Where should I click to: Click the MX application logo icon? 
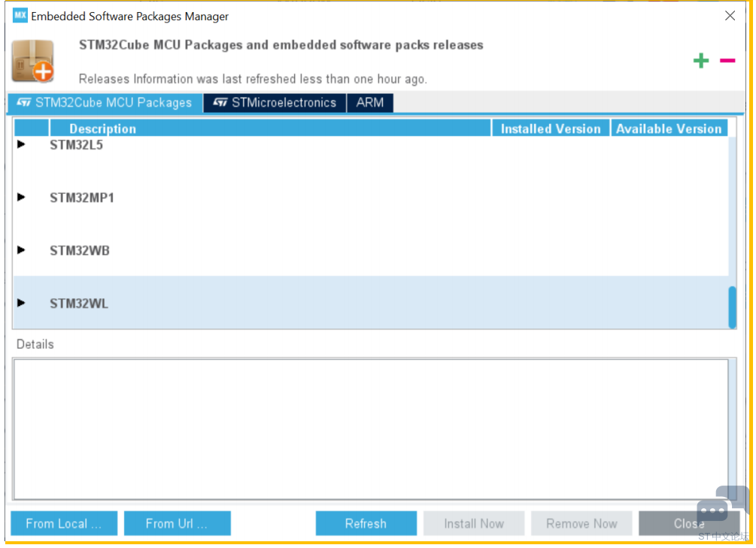[20, 16]
